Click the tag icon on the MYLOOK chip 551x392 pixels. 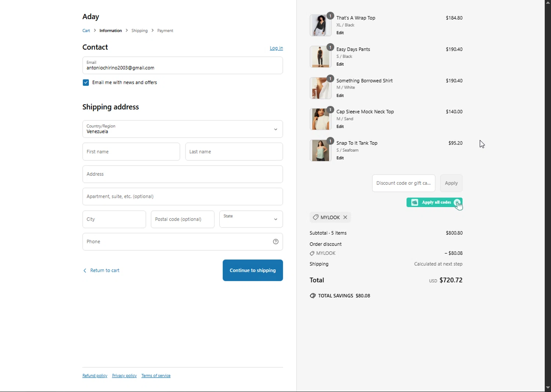(x=316, y=217)
